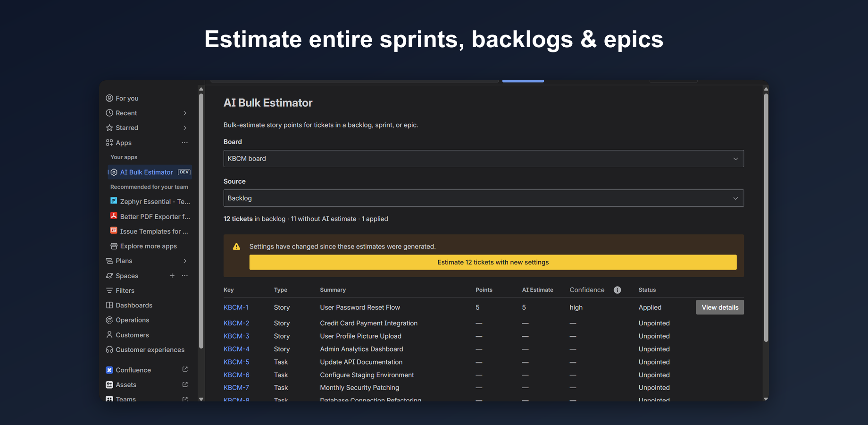This screenshot has width=868, height=425.
Task: Click the Assets icon
Action: click(x=109, y=385)
